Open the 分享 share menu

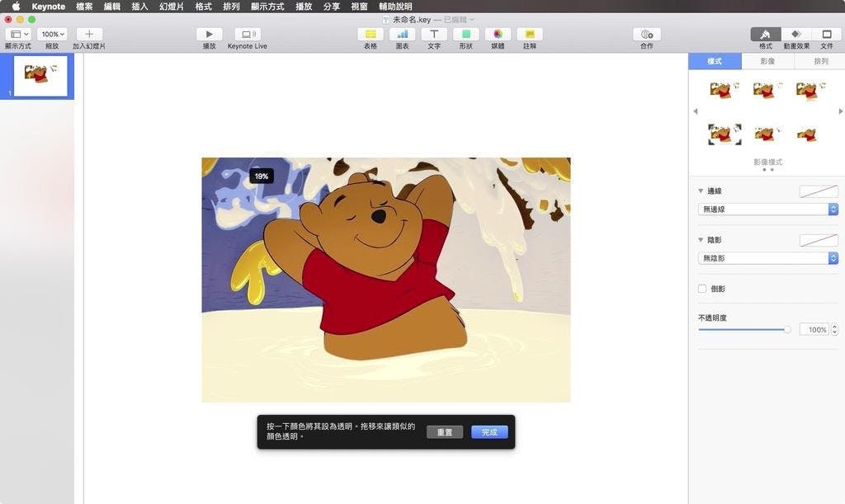click(x=332, y=7)
